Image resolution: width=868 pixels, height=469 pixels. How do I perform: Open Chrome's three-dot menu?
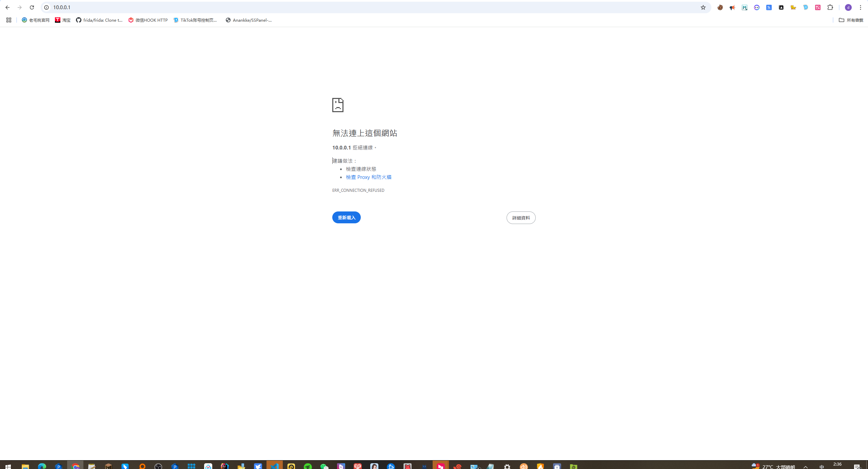coord(860,7)
